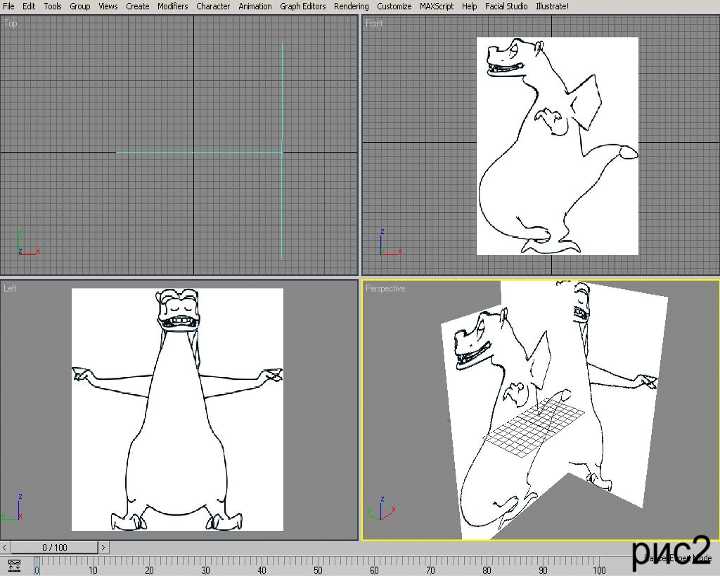
Task: Open the Customize menu
Action: 394,6
